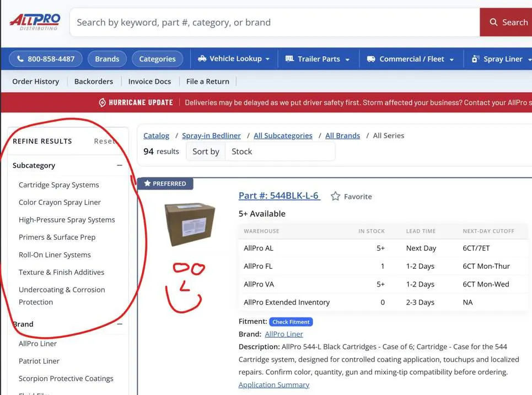The height and width of the screenshot is (395, 532).
Task: Click the Search button
Action: point(506,23)
